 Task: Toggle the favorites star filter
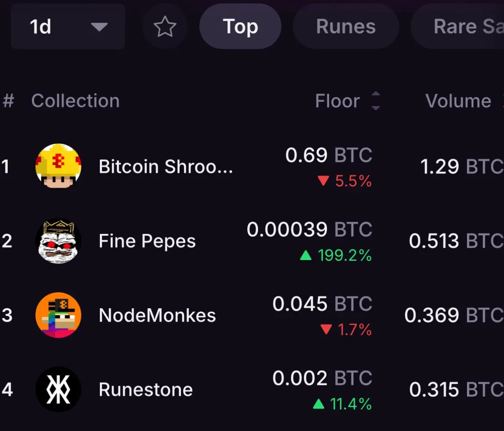[x=165, y=26]
